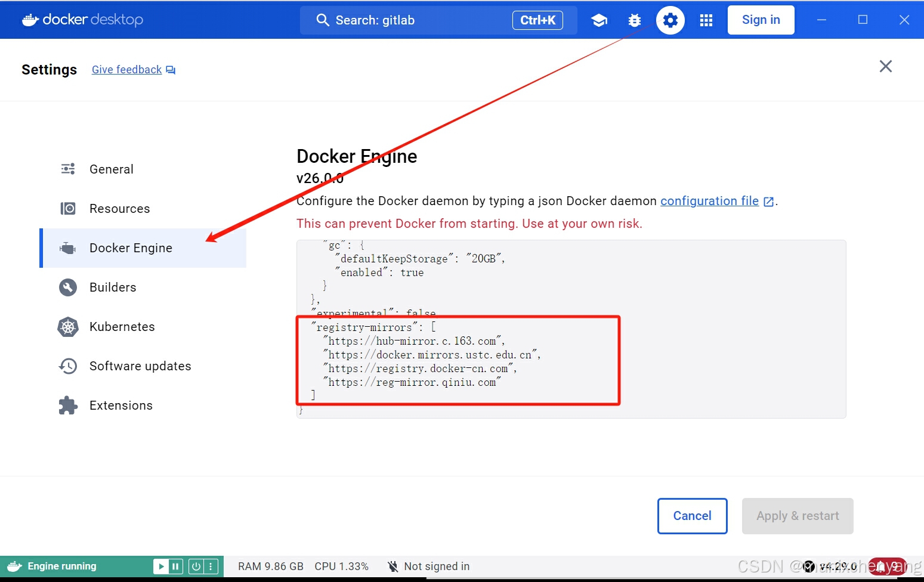This screenshot has width=924, height=582.
Task: Select the Docker Engine settings tab
Action: (x=143, y=248)
